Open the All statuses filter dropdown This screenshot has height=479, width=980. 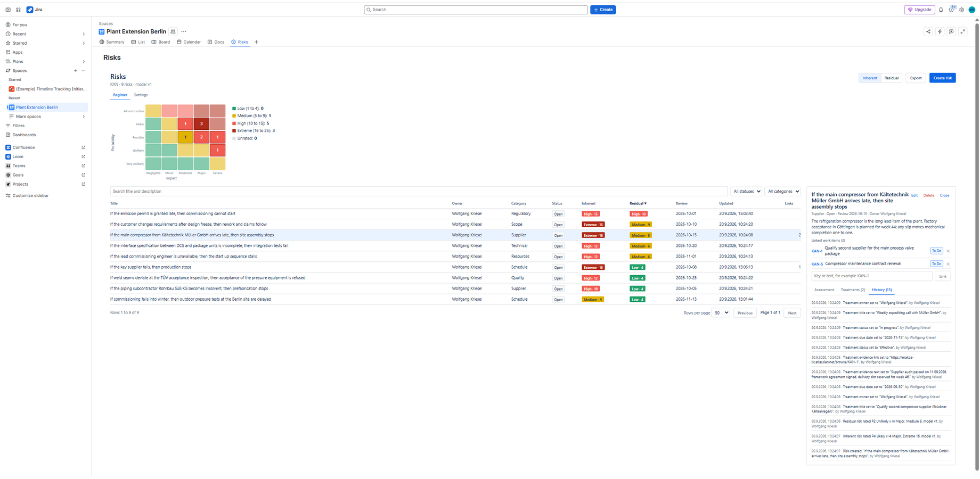coord(746,192)
